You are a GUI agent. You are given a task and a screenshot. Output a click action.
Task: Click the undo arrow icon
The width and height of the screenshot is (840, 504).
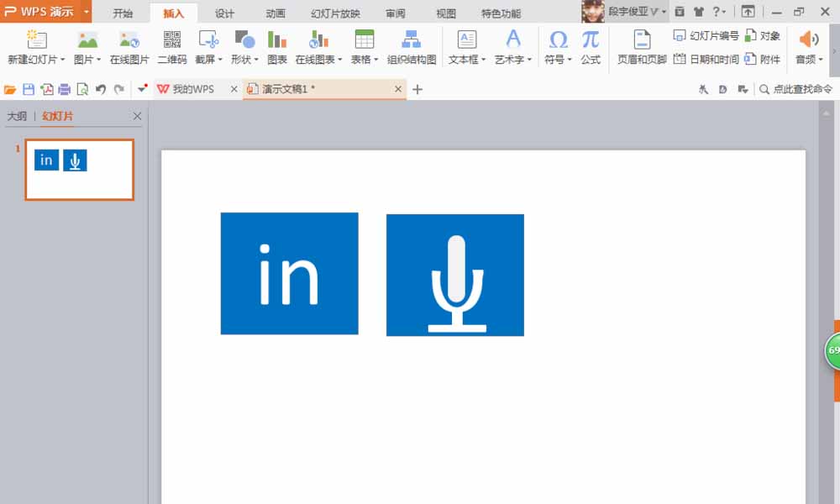click(100, 89)
